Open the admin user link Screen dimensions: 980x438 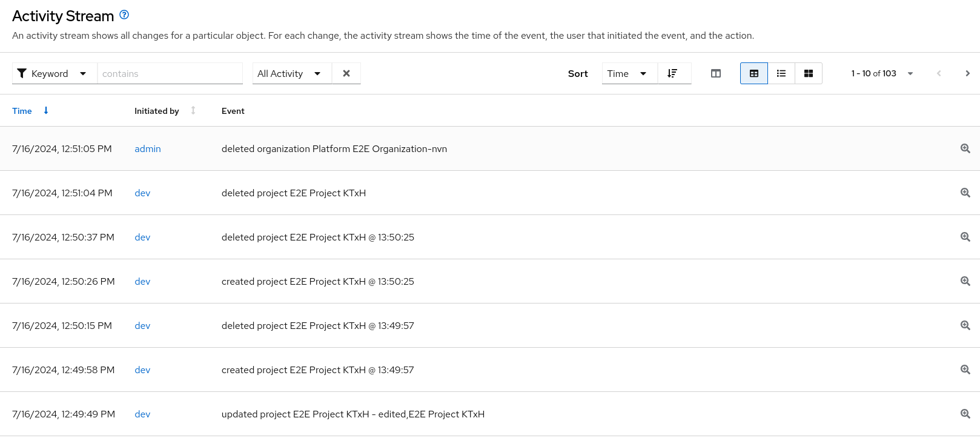pyautogui.click(x=148, y=149)
